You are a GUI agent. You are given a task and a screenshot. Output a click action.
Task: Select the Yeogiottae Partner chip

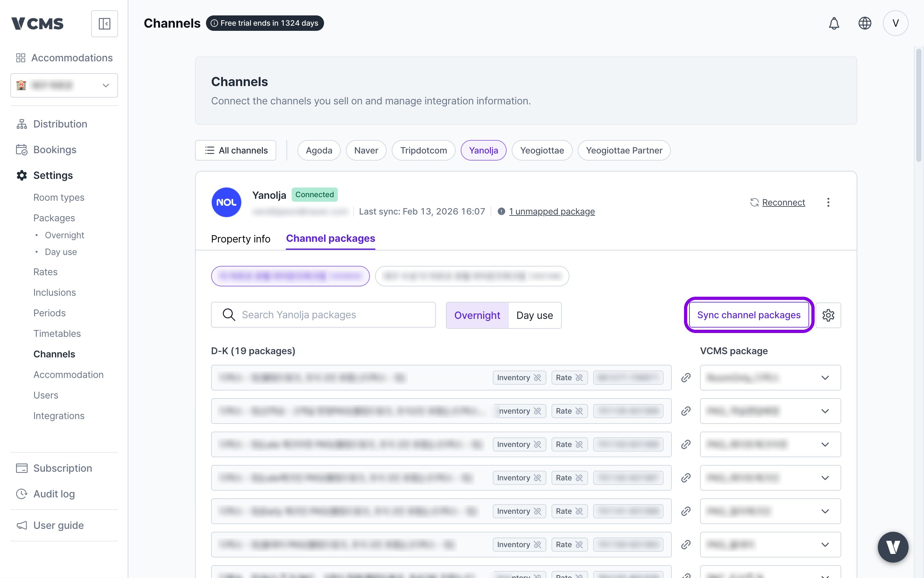(624, 150)
